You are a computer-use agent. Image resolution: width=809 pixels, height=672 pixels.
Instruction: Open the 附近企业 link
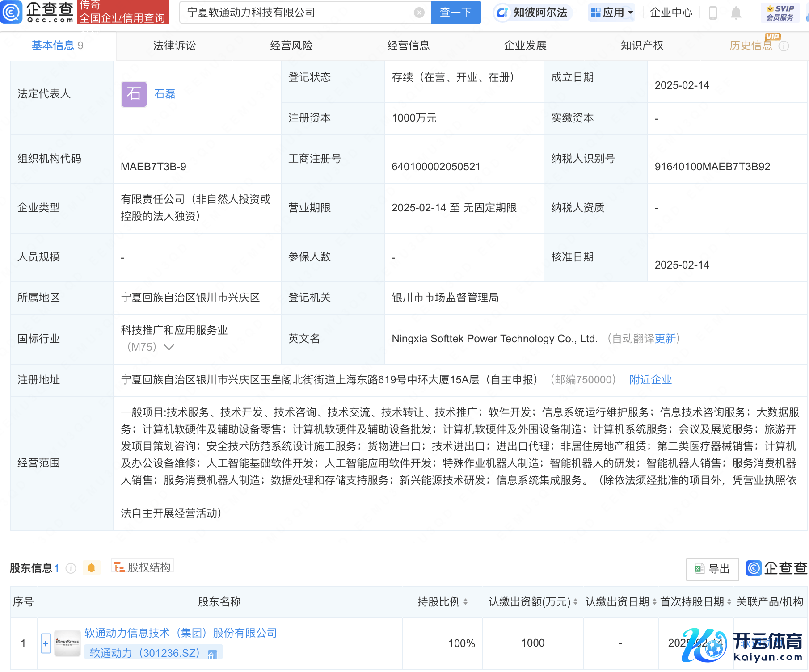point(650,380)
